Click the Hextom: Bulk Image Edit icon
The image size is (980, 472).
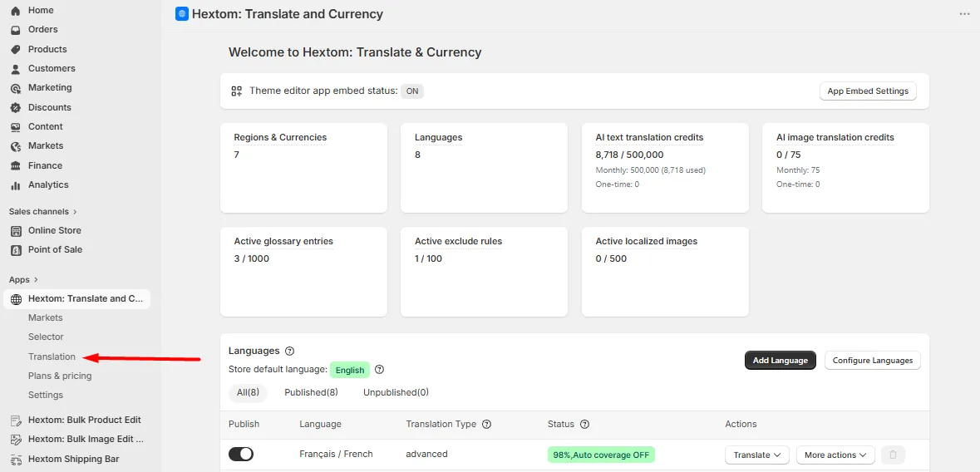pyautogui.click(x=17, y=440)
